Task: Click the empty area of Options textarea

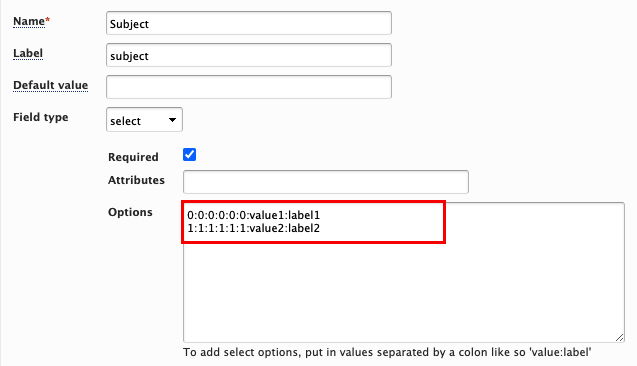Action: point(403,292)
